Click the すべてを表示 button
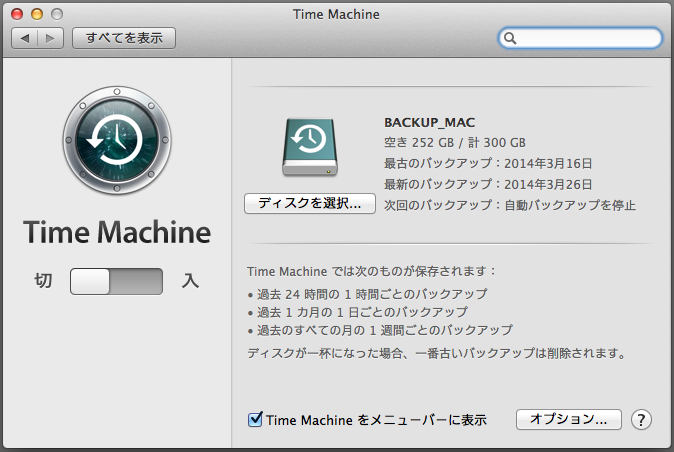 coord(124,38)
